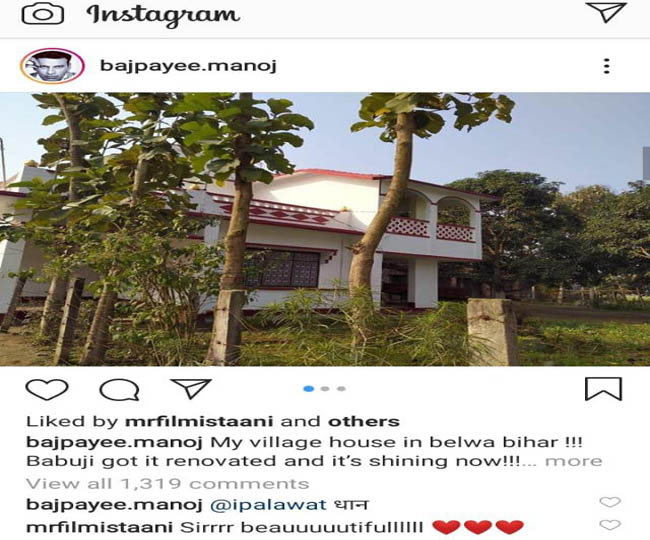Open comments with speech bubble icon
This screenshot has height=540, width=650.
pos(119,390)
